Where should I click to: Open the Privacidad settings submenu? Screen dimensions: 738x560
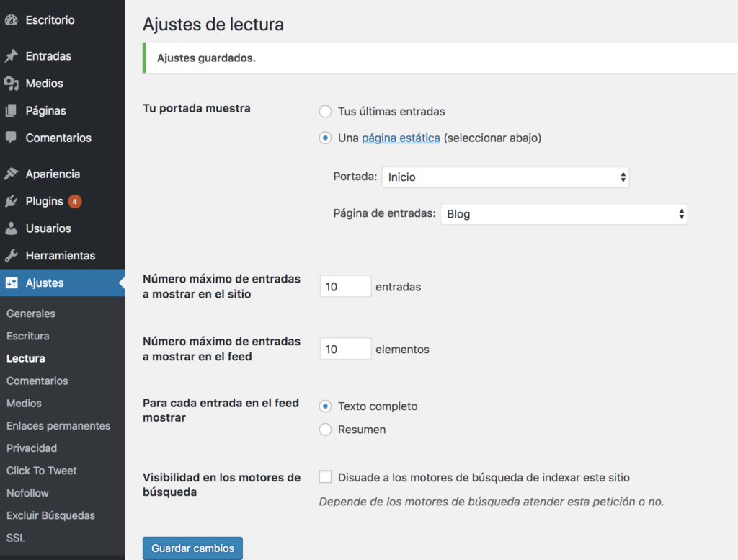tap(32, 448)
